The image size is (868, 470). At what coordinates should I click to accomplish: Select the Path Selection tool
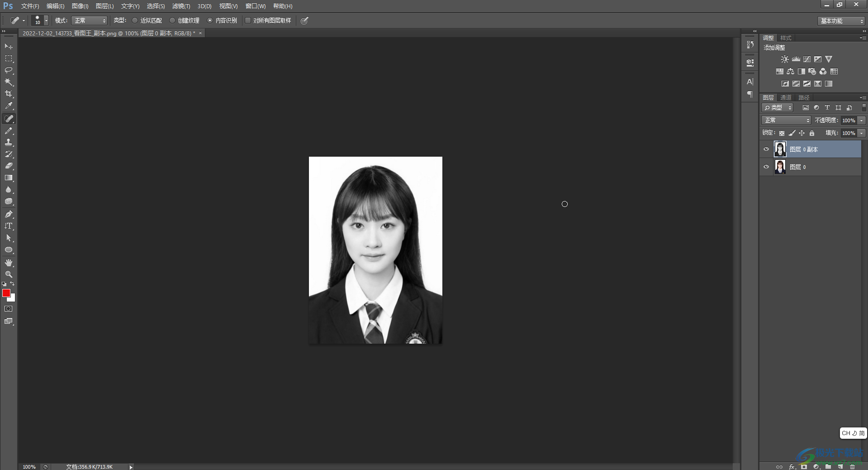pyautogui.click(x=9, y=238)
